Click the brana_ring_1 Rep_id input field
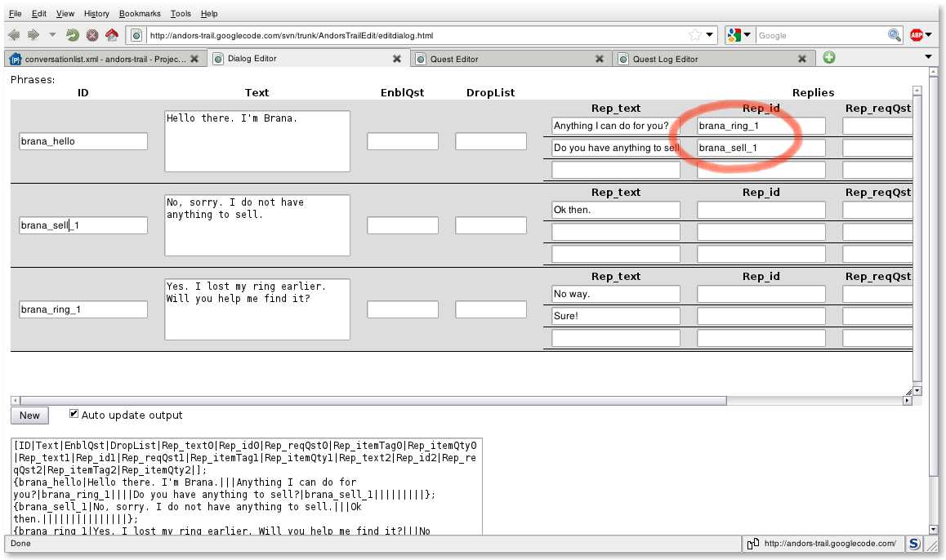The height and width of the screenshot is (560, 946). [761, 126]
